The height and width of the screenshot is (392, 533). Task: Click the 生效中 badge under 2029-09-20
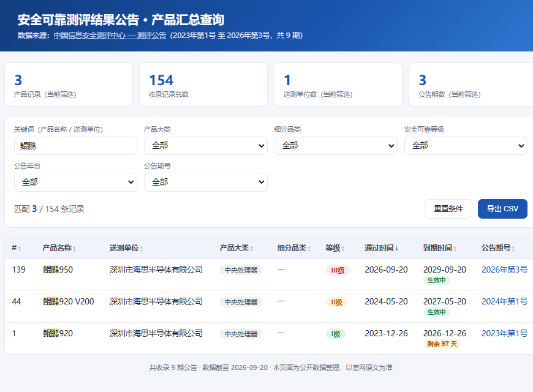(436, 280)
